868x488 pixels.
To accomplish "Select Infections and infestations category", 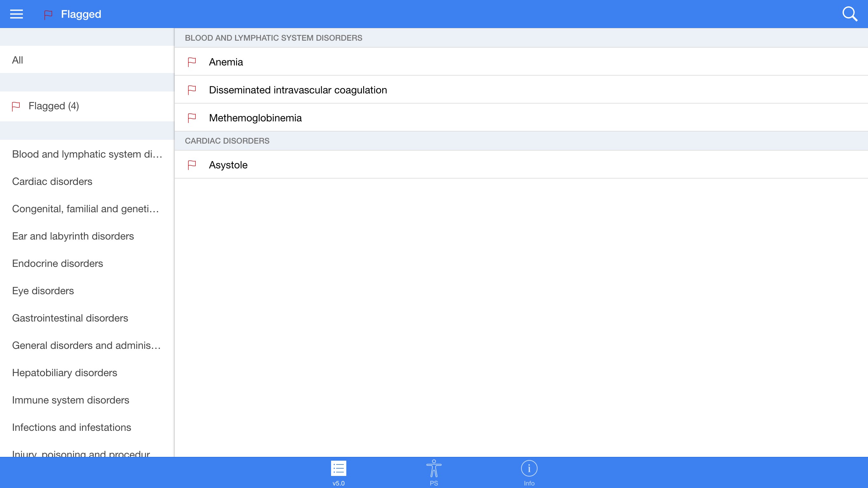I will 71,427.
